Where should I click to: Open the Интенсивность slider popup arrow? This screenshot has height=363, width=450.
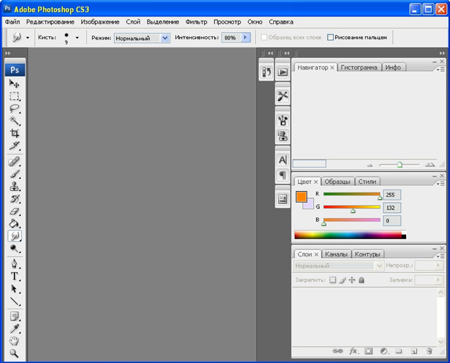(245, 37)
